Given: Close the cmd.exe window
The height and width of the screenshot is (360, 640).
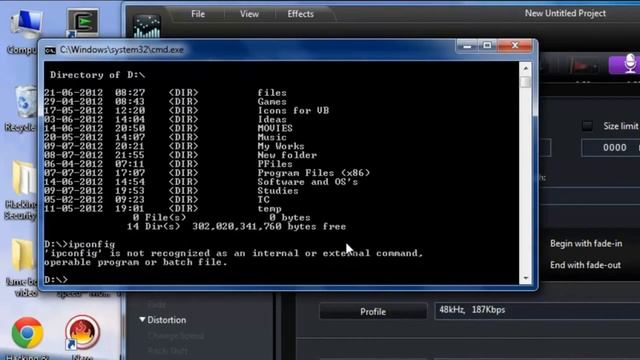Looking at the screenshot, I should pos(515,46).
